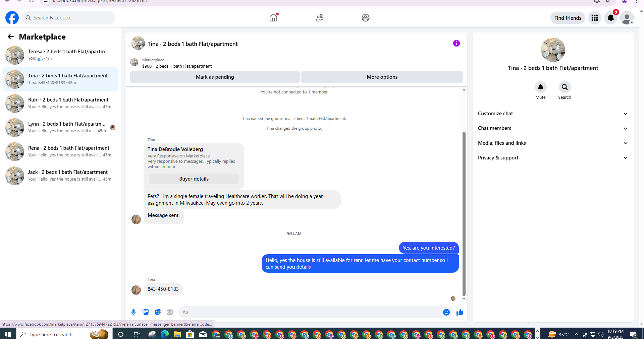
Task: Open File Explorer from taskbar
Action: [x=177, y=334]
